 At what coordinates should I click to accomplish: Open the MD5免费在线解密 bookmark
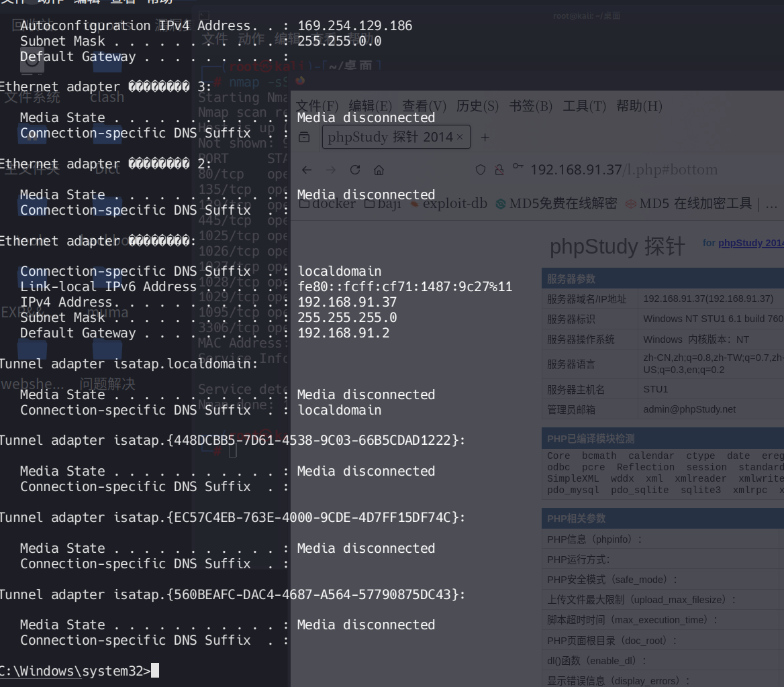point(556,203)
